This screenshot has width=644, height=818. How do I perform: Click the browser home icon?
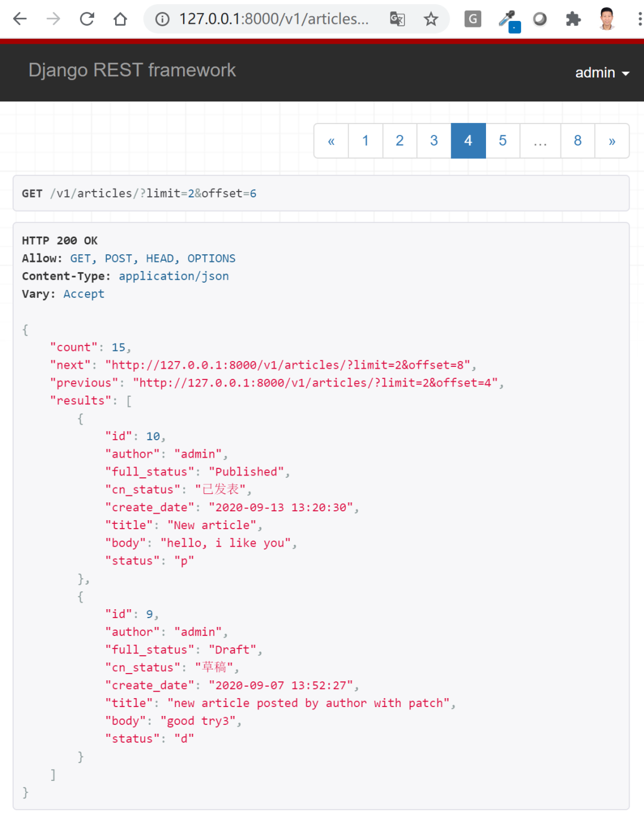120,18
